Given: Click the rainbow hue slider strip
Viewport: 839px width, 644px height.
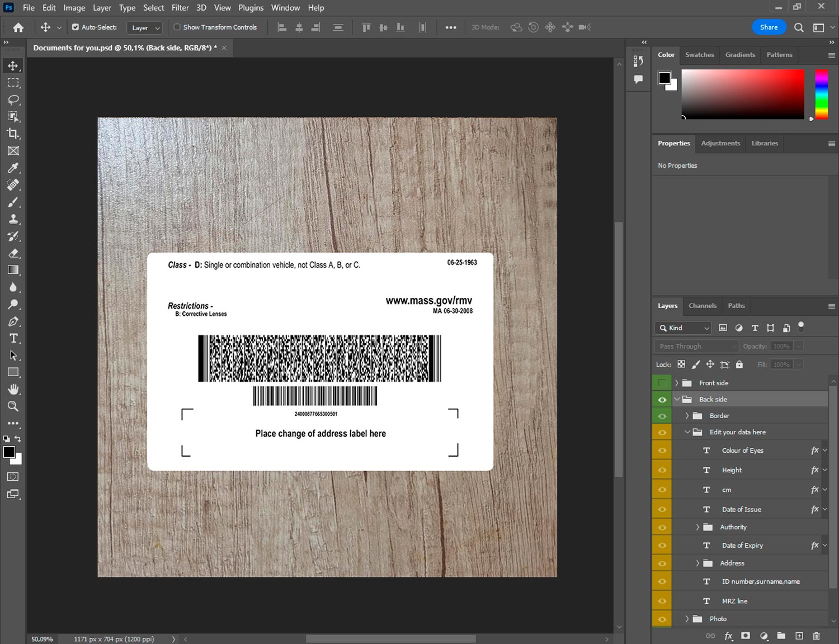Looking at the screenshot, I should point(821,94).
